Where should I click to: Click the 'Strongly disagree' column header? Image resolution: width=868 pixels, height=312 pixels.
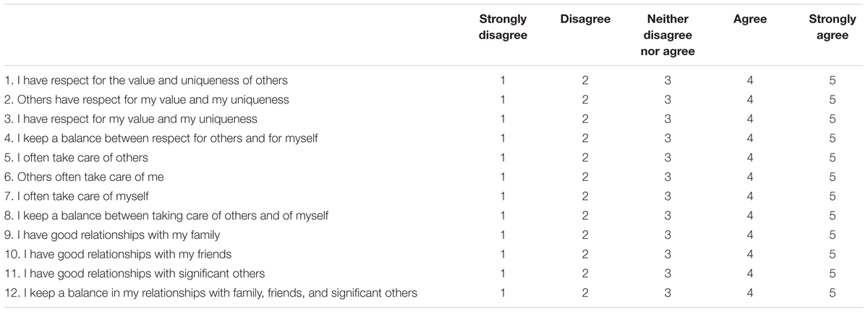click(502, 28)
